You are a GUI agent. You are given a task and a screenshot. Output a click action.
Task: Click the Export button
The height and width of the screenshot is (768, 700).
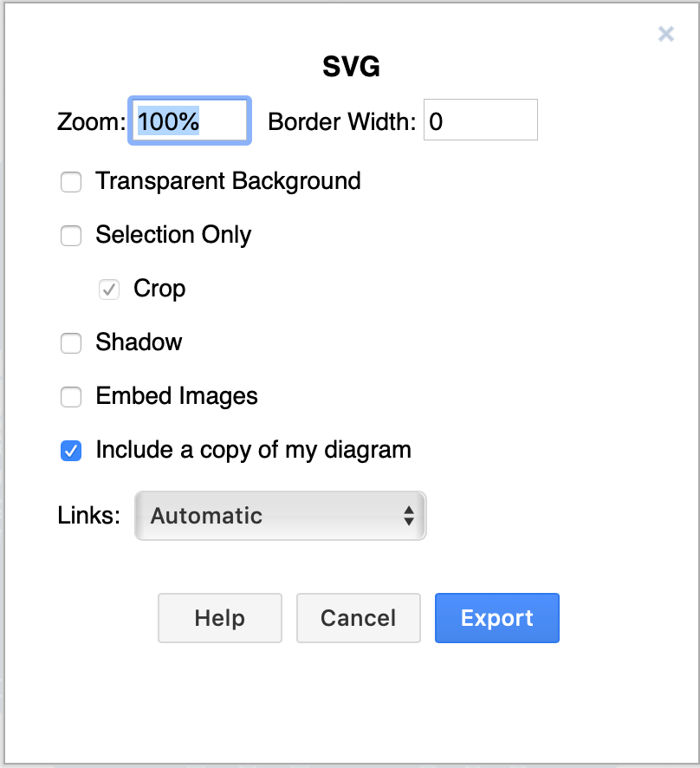496,618
